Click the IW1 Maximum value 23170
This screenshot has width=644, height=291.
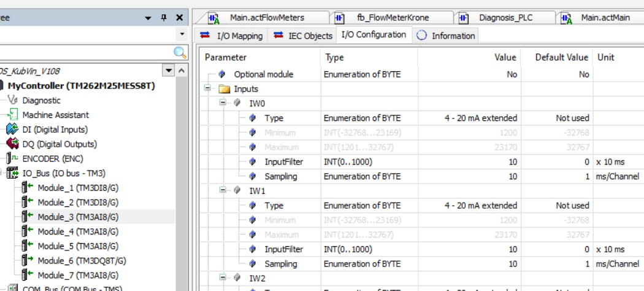click(x=507, y=235)
